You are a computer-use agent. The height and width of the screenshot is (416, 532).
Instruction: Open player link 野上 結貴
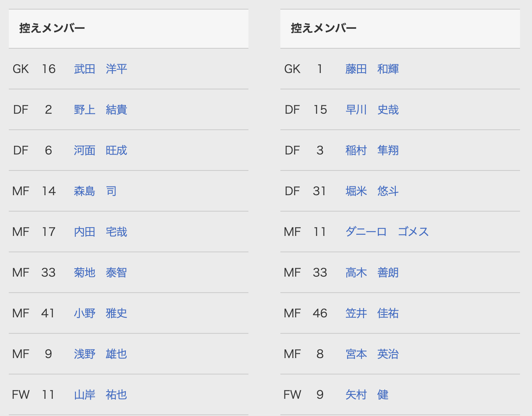coord(101,110)
